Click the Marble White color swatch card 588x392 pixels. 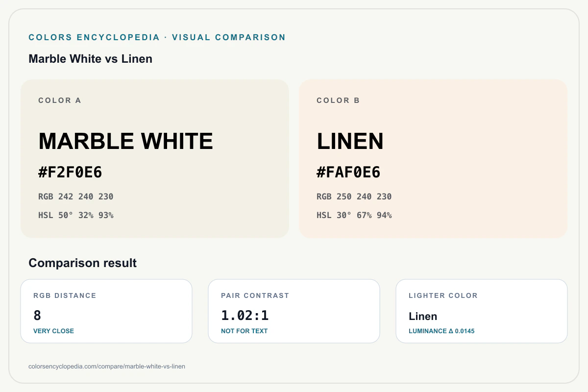tap(155, 159)
